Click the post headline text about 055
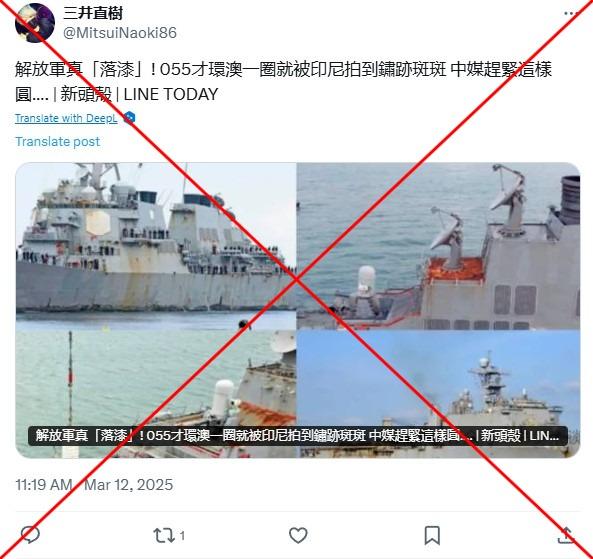 pyautogui.click(x=284, y=82)
